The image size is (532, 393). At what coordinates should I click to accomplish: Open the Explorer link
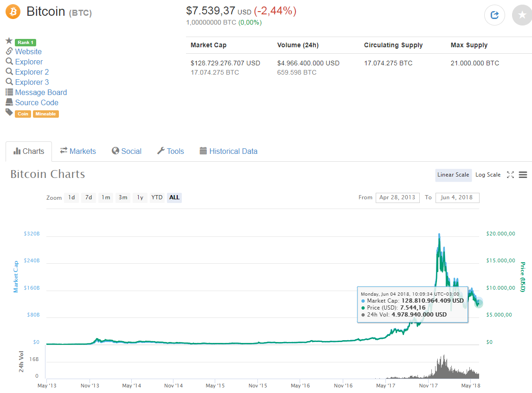tap(29, 62)
